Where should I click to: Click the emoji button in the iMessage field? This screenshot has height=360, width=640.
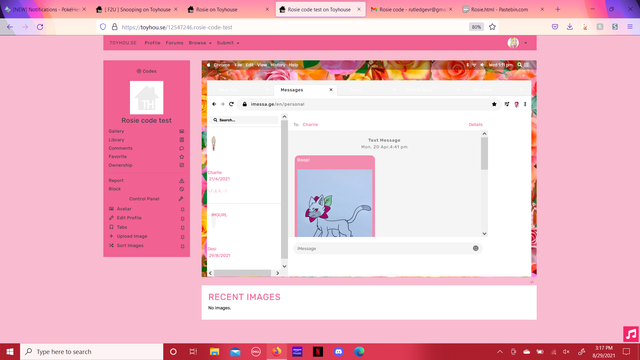point(476,248)
